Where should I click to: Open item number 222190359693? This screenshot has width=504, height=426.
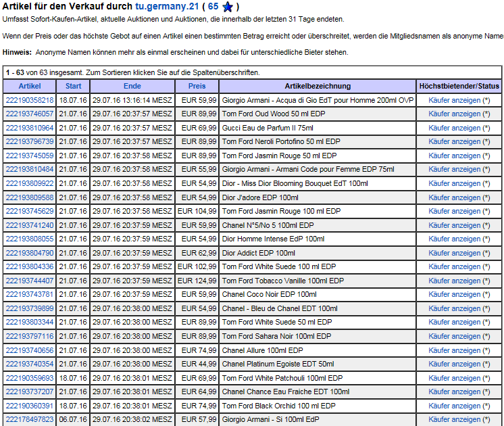pyautogui.click(x=30, y=377)
